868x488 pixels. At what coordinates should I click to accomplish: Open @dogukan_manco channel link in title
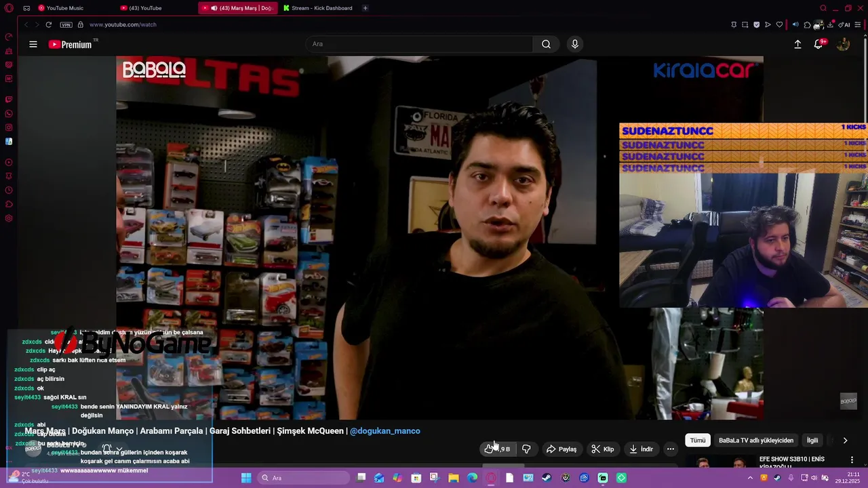click(384, 431)
